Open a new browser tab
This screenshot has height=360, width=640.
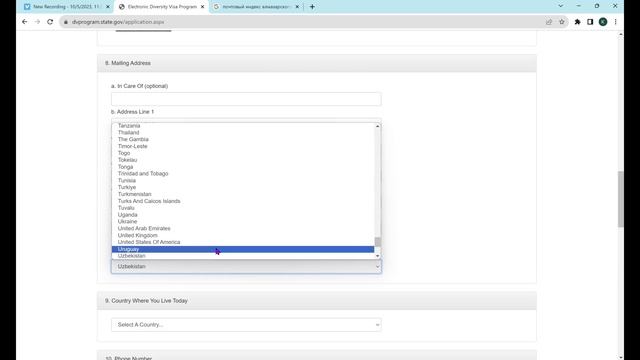click(312, 7)
